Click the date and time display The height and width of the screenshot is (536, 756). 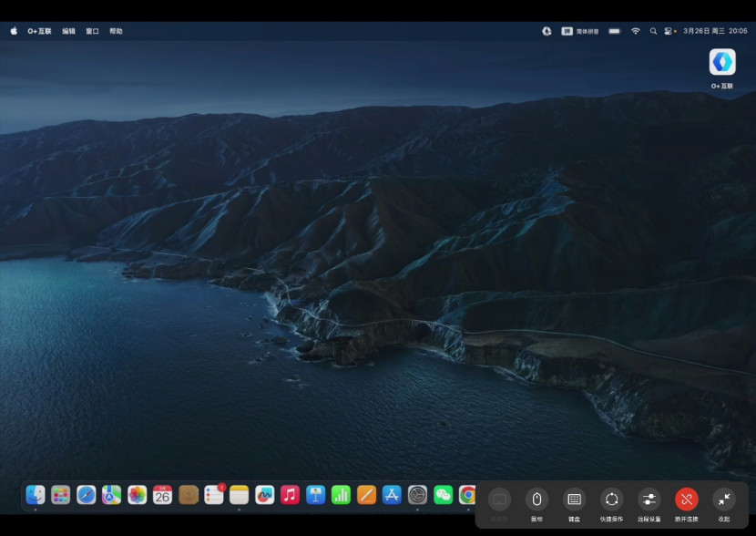coord(715,31)
